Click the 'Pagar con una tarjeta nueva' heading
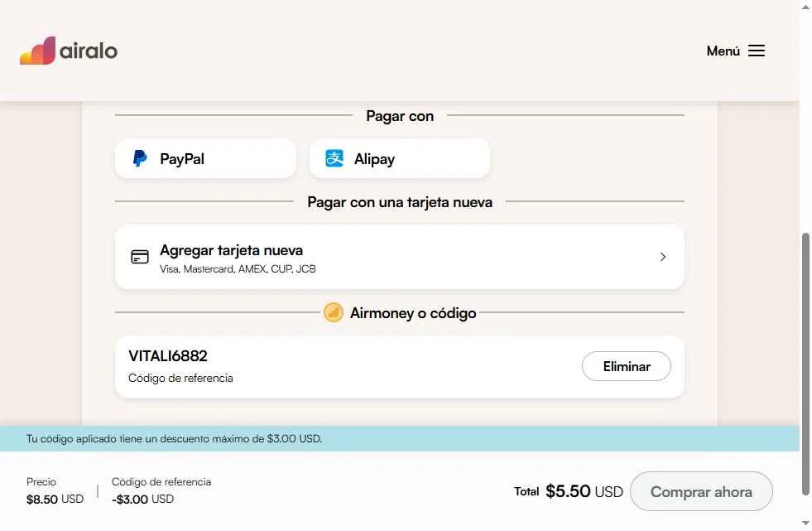The width and height of the screenshot is (812, 531). (x=399, y=202)
